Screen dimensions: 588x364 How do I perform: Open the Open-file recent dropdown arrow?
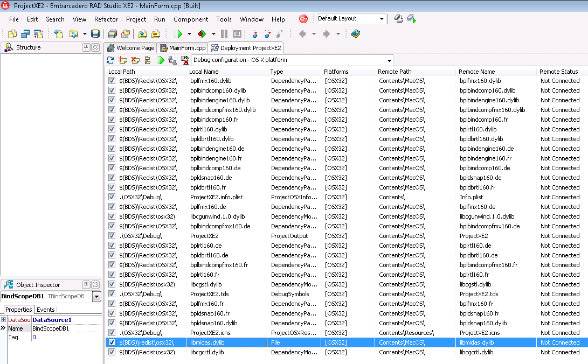coord(85,34)
